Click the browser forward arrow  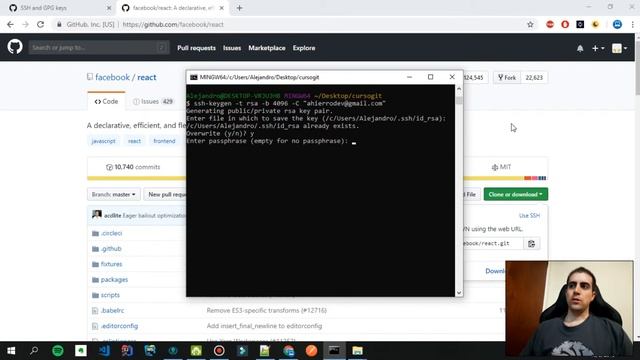(x=25, y=24)
